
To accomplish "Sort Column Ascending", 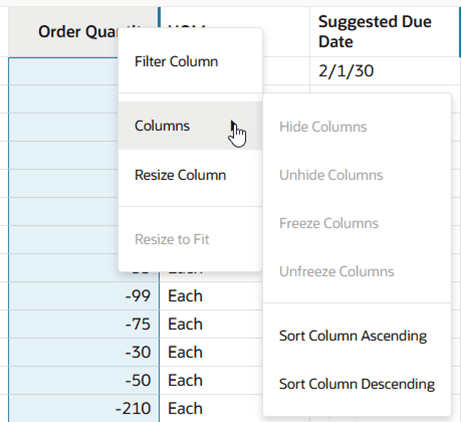I will point(357,336).
